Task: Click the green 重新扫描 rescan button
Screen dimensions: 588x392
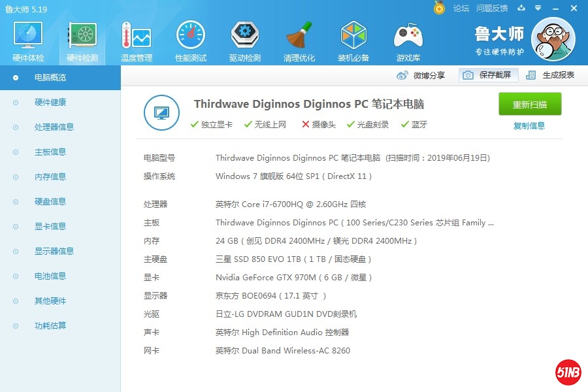Action: coord(529,105)
